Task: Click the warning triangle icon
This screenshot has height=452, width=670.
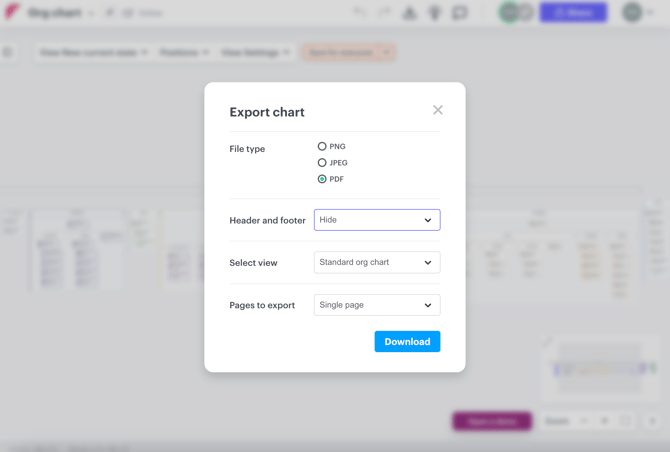Action: tap(410, 13)
